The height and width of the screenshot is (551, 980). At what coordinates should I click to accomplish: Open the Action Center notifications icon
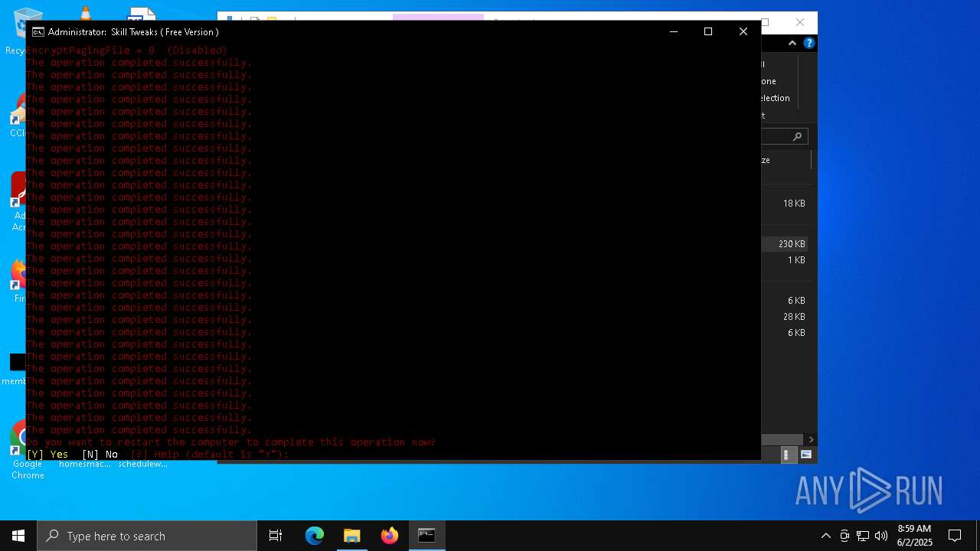click(955, 536)
